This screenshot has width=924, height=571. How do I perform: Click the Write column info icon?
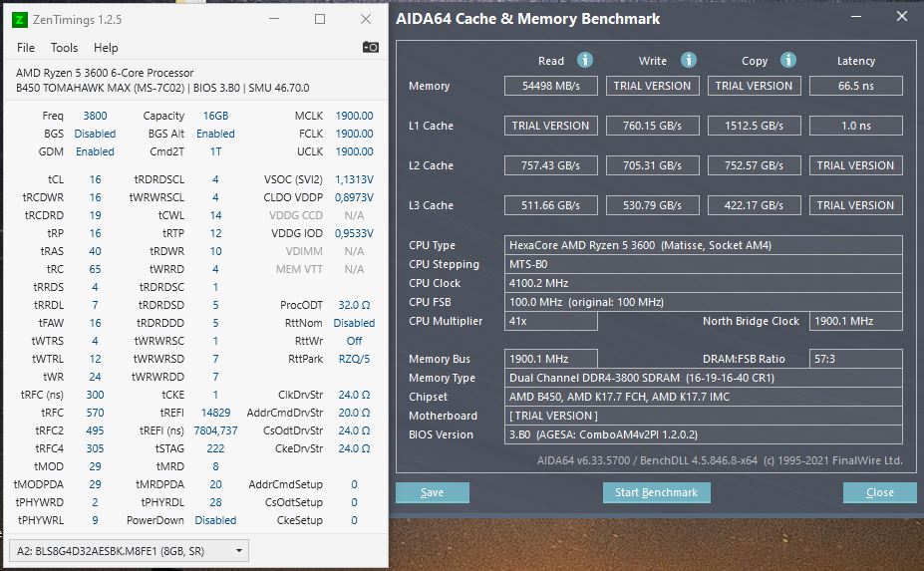pos(689,60)
